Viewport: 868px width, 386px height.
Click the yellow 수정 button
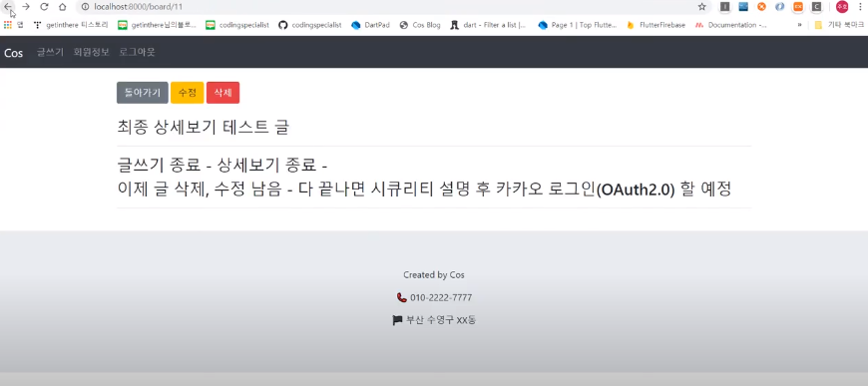(x=188, y=93)
